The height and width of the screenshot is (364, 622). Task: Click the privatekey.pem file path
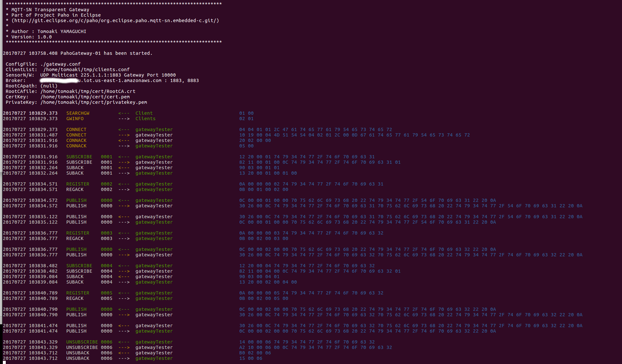[94, 102]
